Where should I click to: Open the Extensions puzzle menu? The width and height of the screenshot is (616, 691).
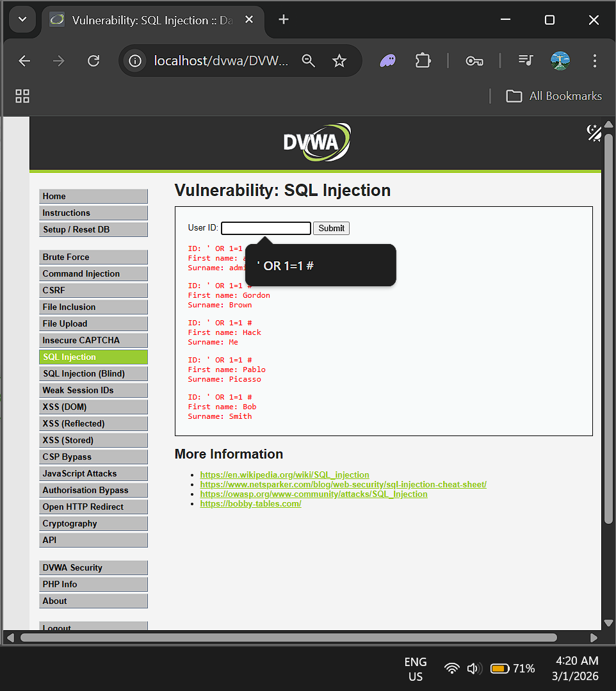423,61
